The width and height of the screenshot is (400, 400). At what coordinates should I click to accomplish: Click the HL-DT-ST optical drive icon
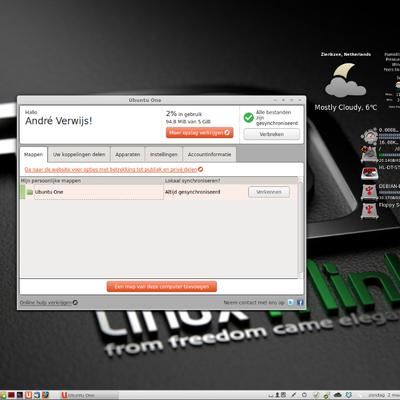click(x=369, y=173)
